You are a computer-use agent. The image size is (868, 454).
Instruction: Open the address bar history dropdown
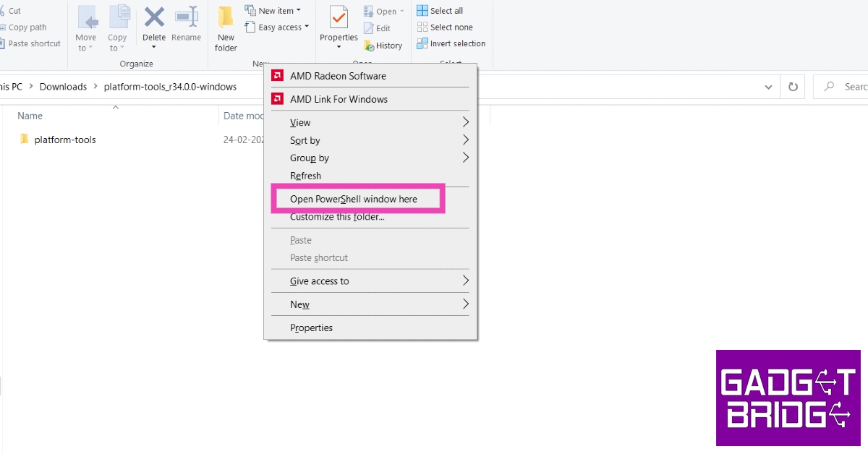click(768, 87)
